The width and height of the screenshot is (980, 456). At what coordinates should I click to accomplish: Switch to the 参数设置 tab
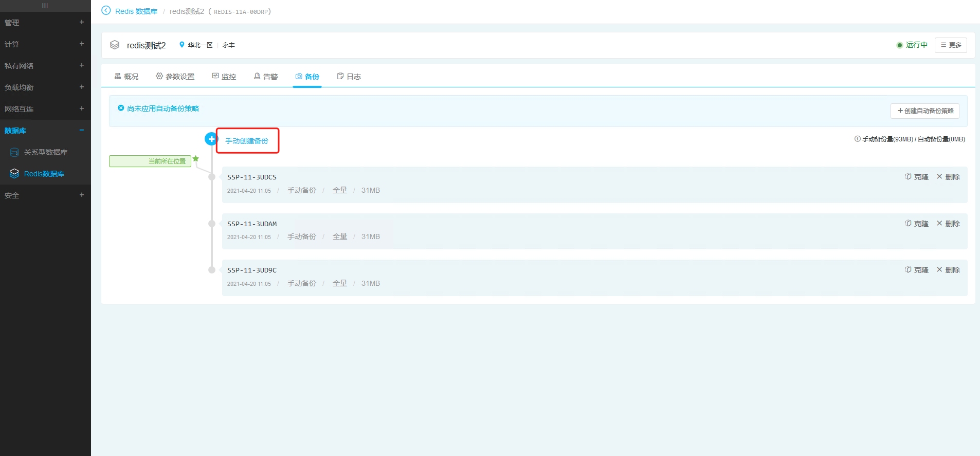point(175,77)
